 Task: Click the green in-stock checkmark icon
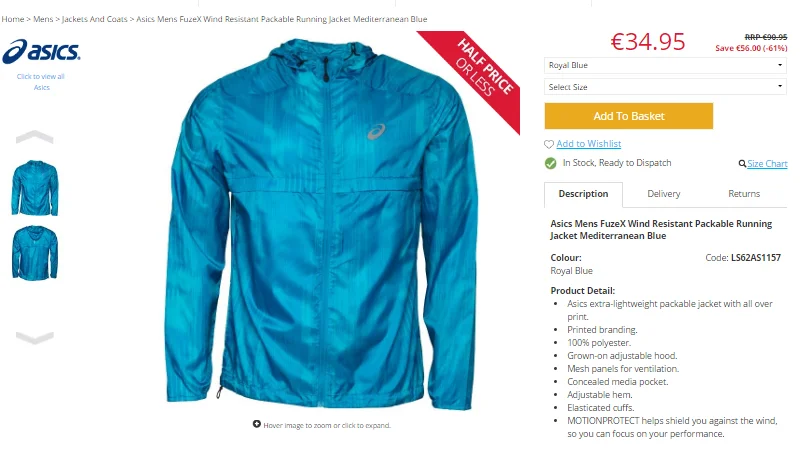point(550,163)
